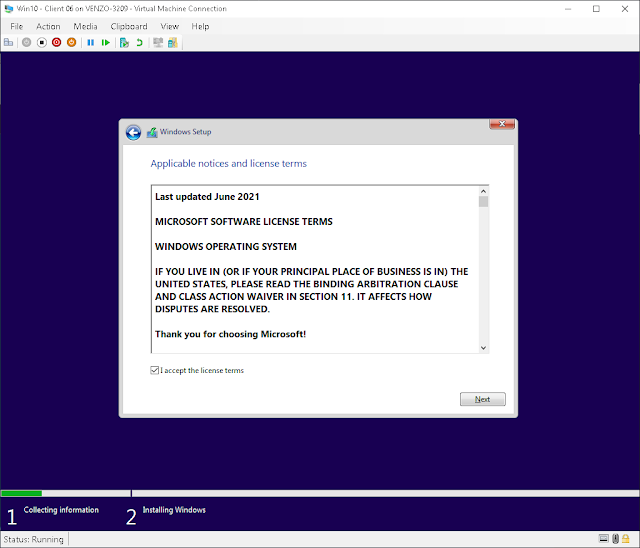Click the Virtual Machine Connection title icon
The image size is (640, 548).
pyautogui.click(x=9, y=9)
